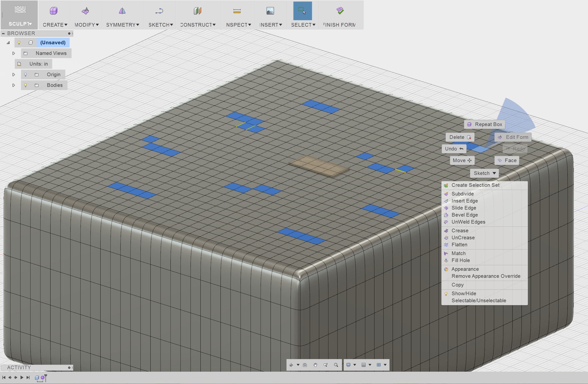Open the display settings dropdown arrow
The width and height of the screenshot is (588, 384).
tap(355, 365)
